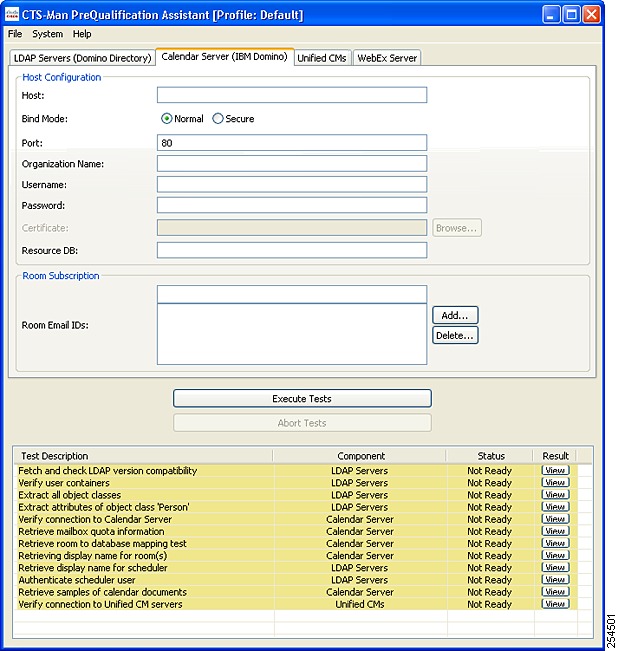
Task: Select the Normal bind mode radio button
Action: 166,119
